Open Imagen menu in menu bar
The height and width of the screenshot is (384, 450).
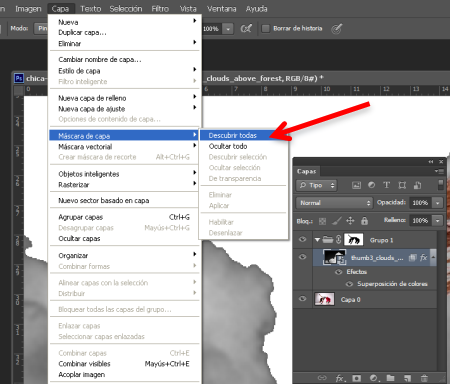coord(28,9)
